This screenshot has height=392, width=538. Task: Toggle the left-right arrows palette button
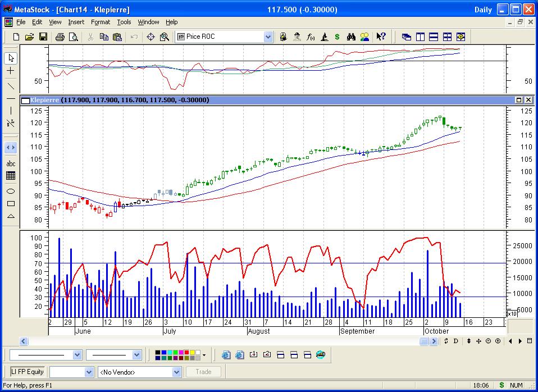[11, 148]
